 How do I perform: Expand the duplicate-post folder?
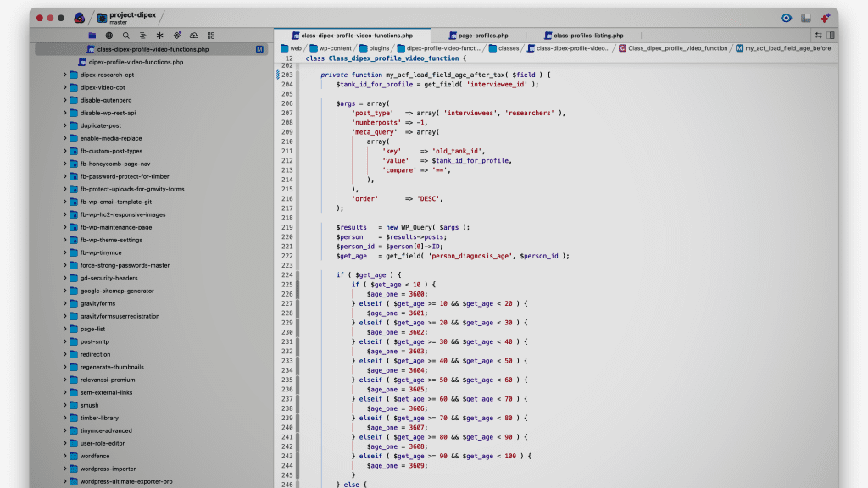point(64,125)
